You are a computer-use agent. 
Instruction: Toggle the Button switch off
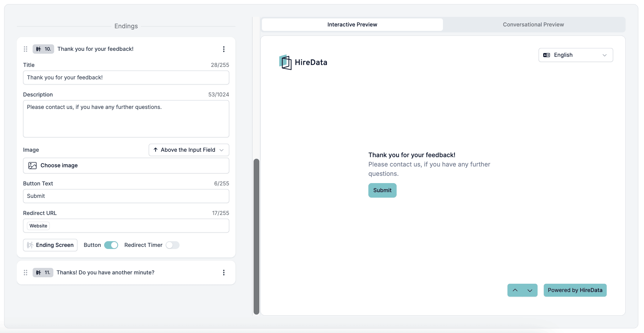[111, 245]
